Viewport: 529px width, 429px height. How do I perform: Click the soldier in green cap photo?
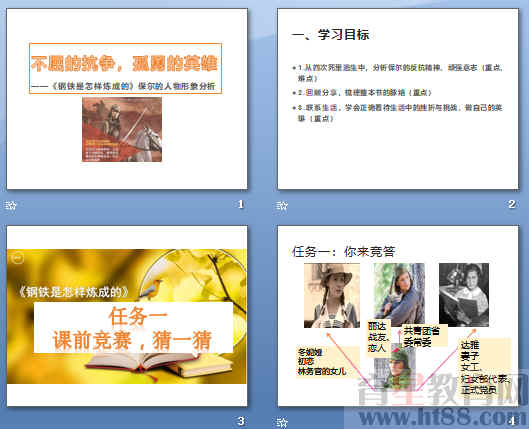click(395, 367)
